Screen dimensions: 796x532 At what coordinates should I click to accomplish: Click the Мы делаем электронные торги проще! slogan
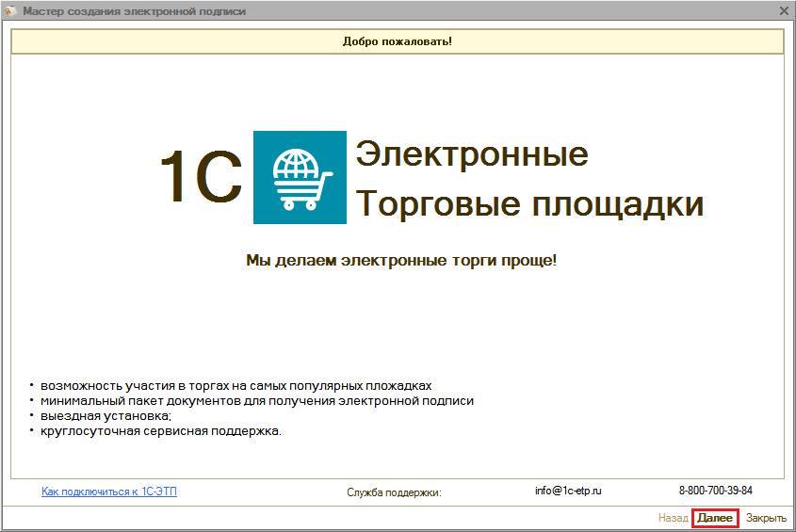[x=401, y=261]
